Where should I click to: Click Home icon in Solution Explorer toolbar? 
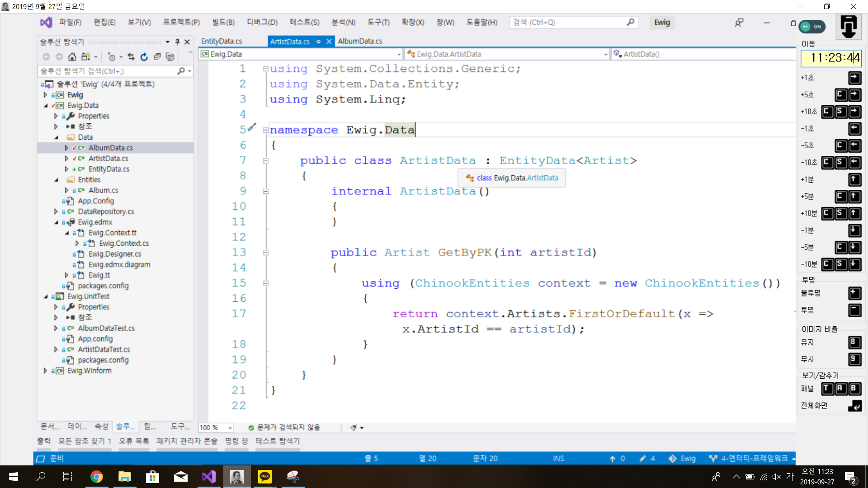(72, 56)
